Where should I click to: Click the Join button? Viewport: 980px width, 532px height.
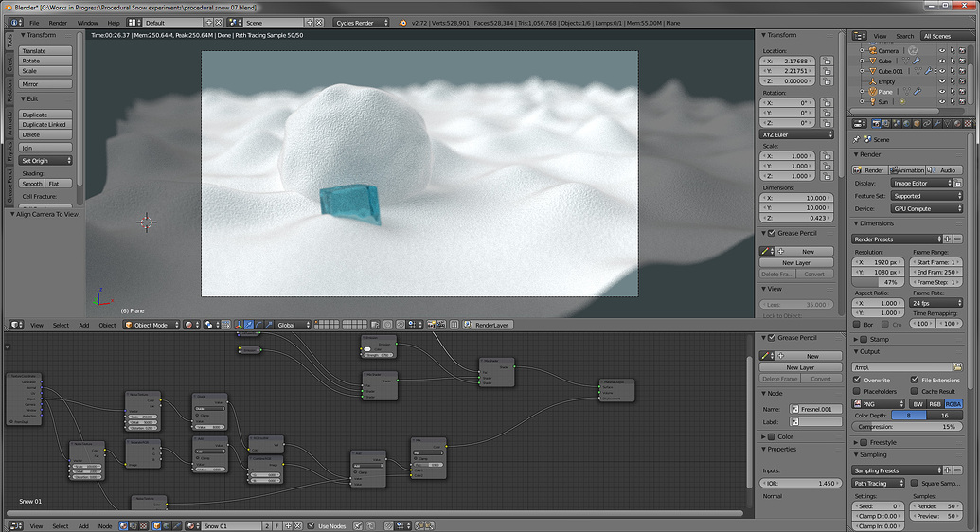[45, 148]
